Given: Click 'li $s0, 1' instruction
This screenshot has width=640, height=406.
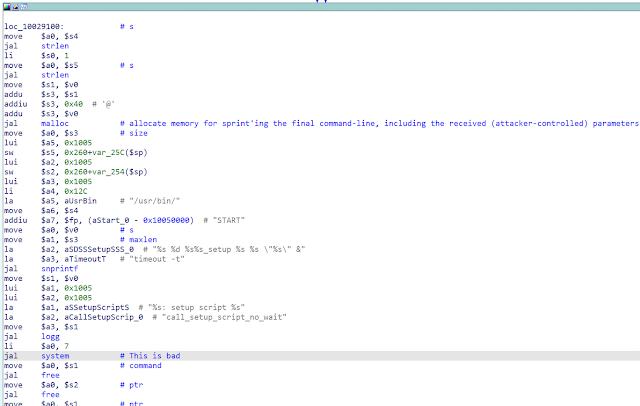Looking at the screenshot, I should click(36, 55).
